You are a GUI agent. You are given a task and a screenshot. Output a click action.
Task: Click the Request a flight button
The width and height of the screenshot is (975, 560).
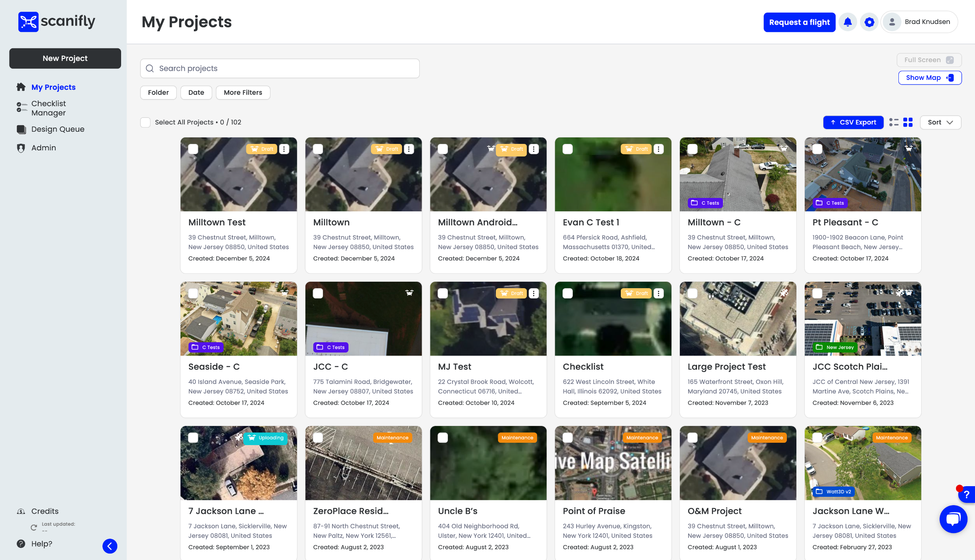799,22
